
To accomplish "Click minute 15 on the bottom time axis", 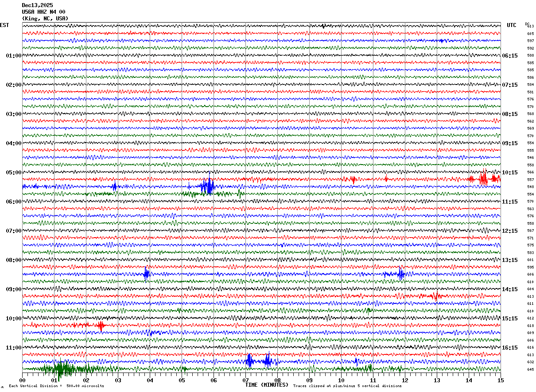I will coord(501,380).
